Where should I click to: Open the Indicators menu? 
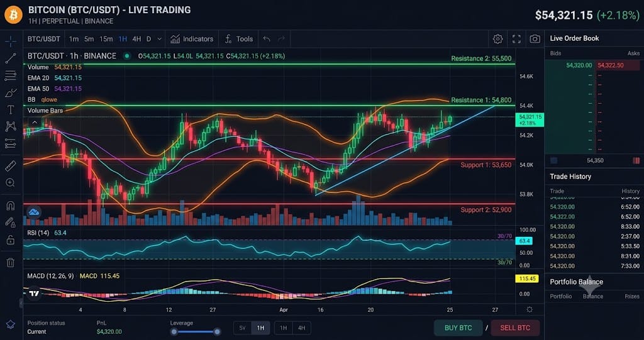pyautogui.click(x=192, y=39)
